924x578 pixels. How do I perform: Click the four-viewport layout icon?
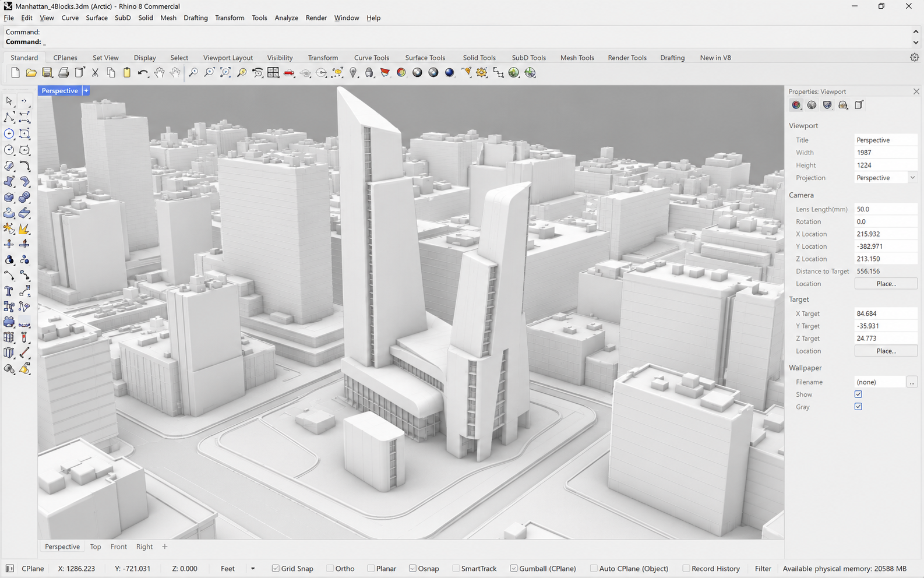pos(273,73)
